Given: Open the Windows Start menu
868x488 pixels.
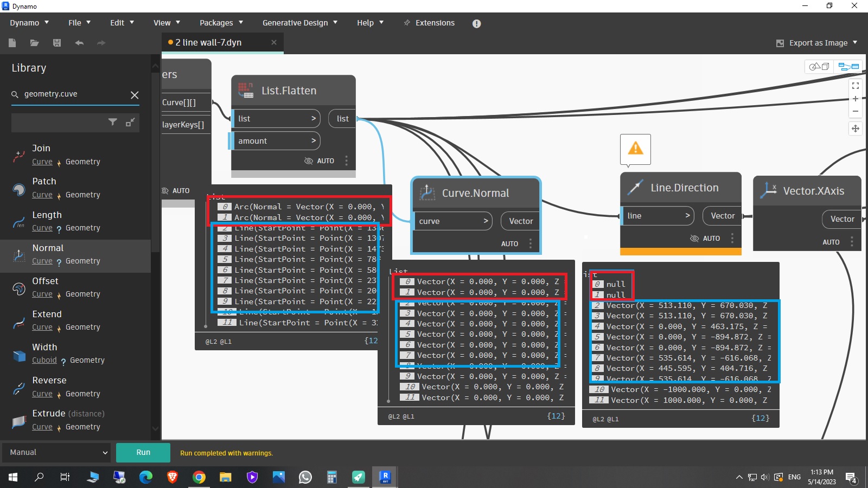Looking at the screenshot, I should pos(13,477).
